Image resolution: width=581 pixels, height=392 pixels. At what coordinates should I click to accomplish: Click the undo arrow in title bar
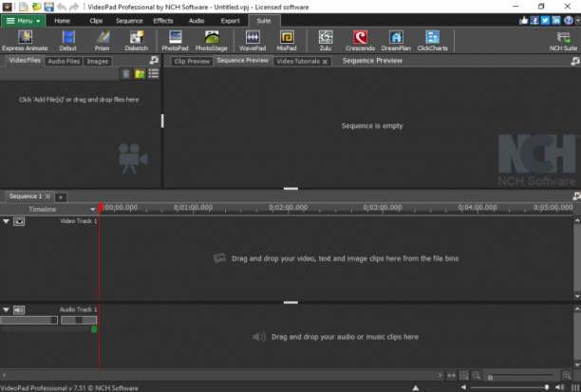pos(62,7)
